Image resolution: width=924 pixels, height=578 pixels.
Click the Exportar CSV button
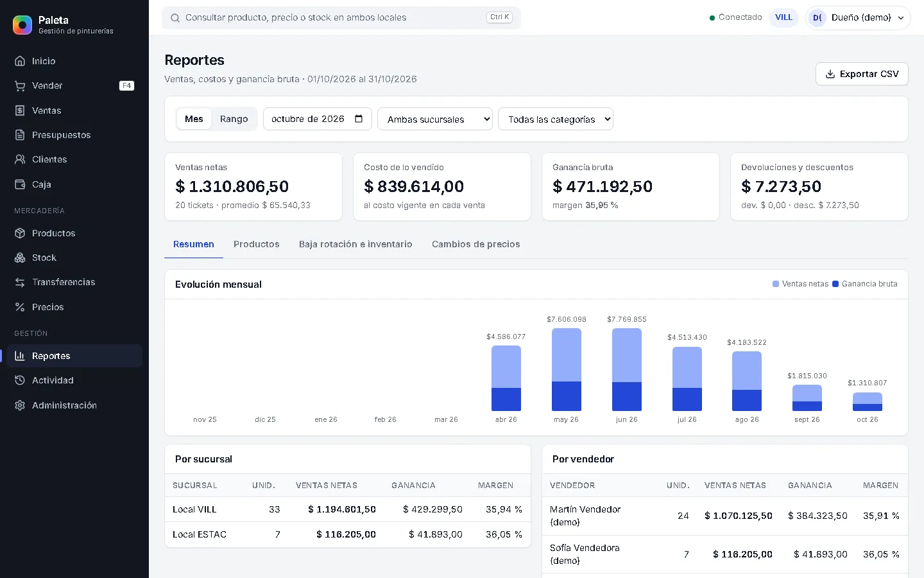tap(862, 74)
